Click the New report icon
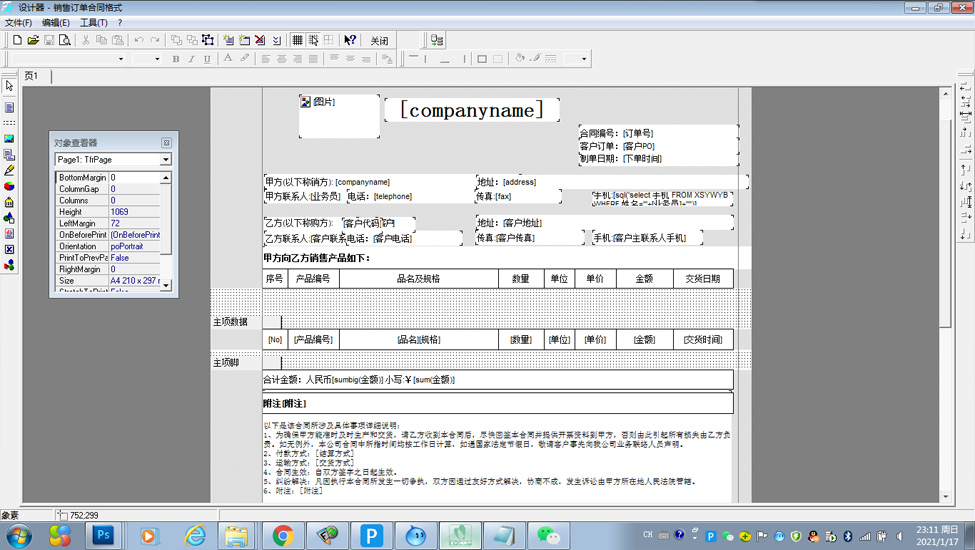975x550 pixels. pos(17,40)
